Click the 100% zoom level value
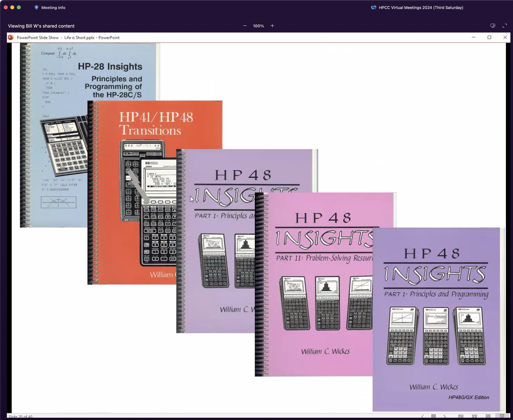Screen dimensions: 513x420 258,26
